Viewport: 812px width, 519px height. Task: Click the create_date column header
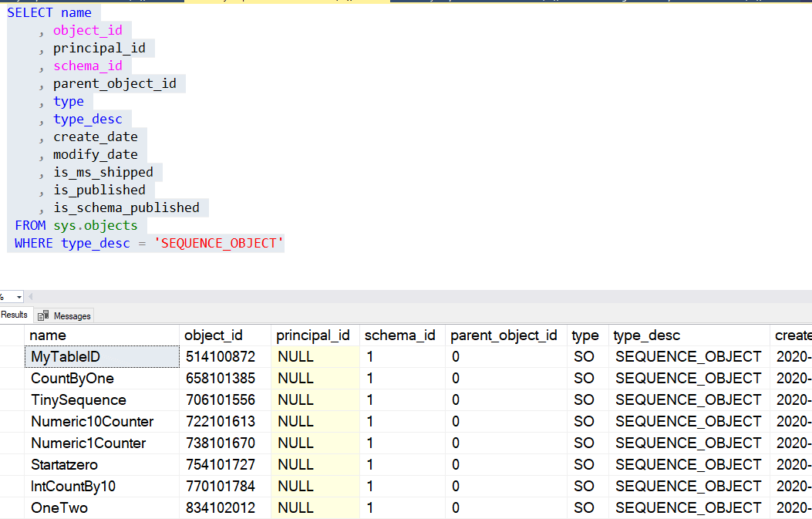click(792, 335)
